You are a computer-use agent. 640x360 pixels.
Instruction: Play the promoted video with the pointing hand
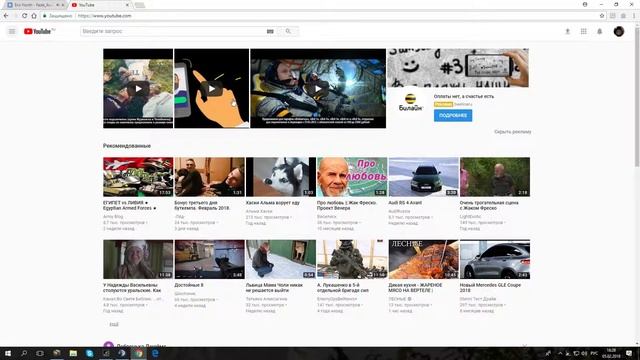pyautogui.click(x=211, y=89)
